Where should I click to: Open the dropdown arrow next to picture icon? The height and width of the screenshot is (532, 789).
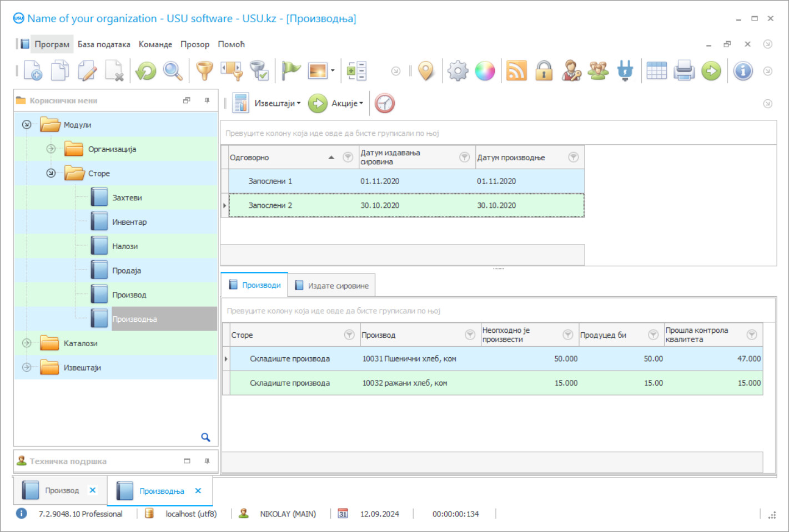pyautogui.click(x=333, y=70)
